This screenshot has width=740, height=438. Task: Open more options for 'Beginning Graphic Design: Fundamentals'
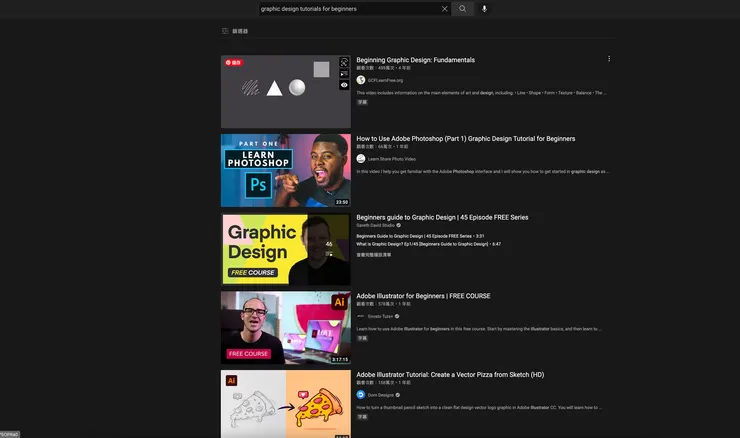(609, 59)
